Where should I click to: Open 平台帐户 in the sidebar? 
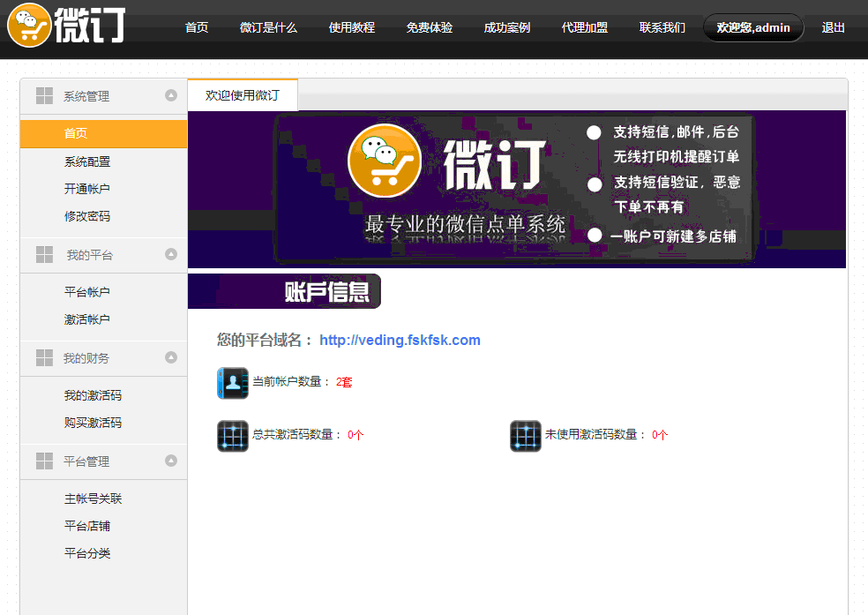pos(87,292)
